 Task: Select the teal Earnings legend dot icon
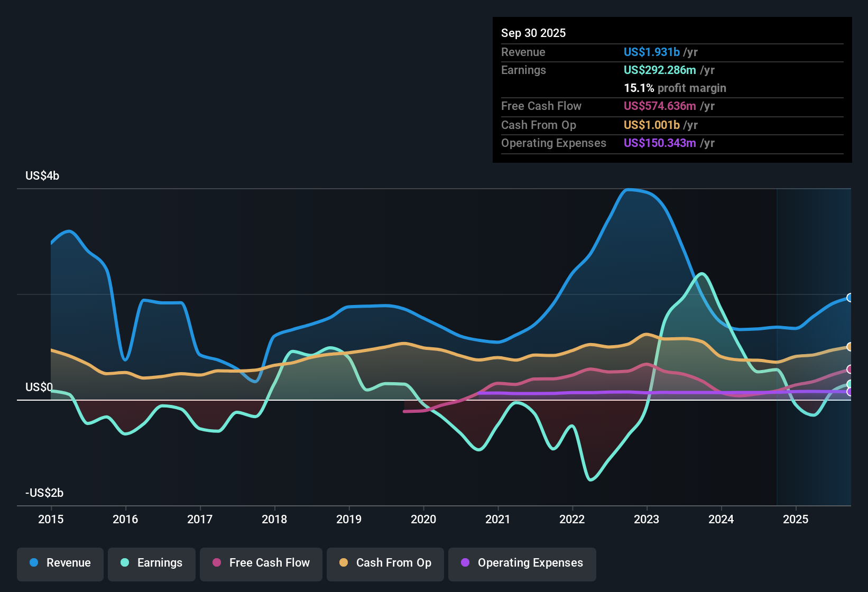[x=125, y=563]
